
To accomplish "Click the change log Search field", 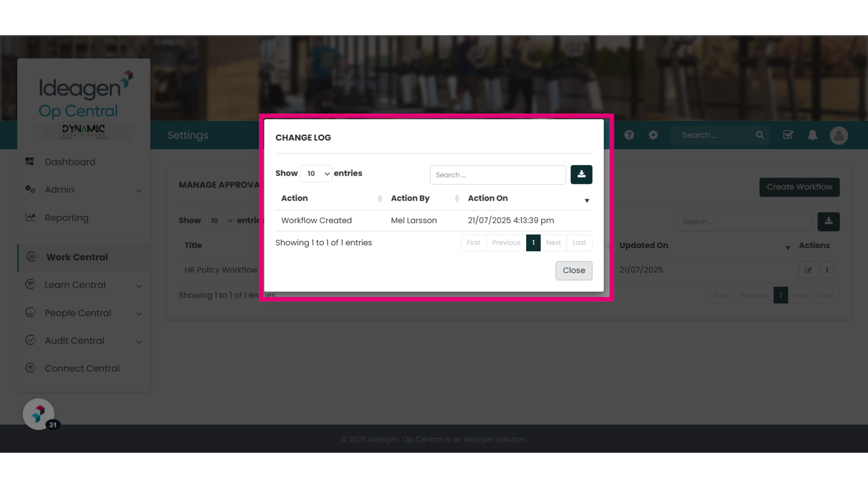I will 498,175.
